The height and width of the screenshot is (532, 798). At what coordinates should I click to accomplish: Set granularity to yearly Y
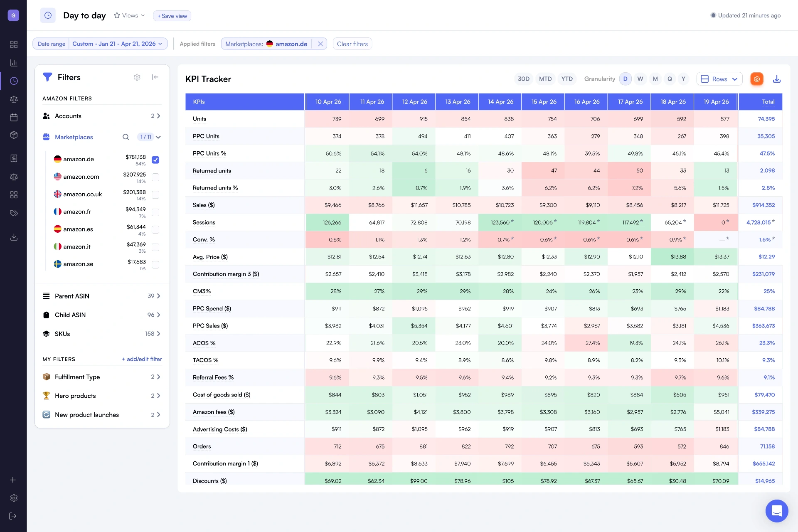pos(683,79)
